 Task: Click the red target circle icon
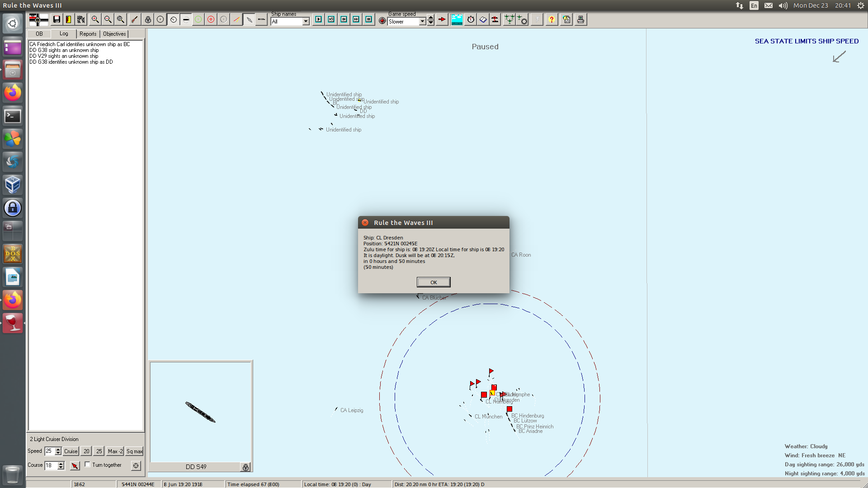click(x=211, y=19)
